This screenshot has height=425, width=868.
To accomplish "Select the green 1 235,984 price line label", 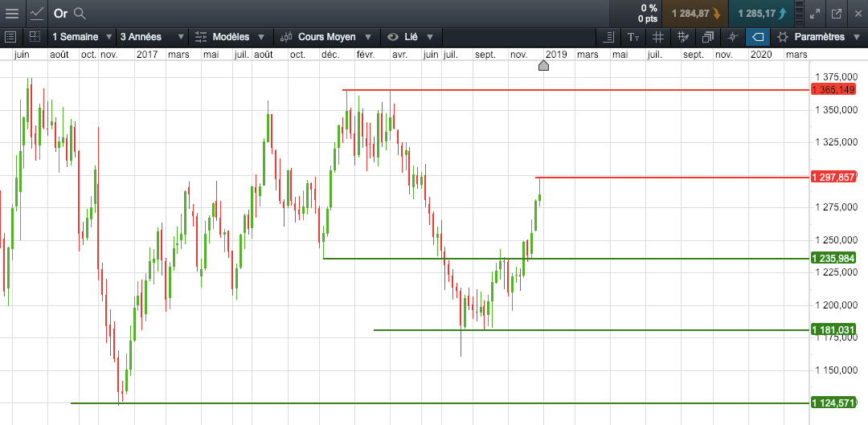I will tap(833, 259).
